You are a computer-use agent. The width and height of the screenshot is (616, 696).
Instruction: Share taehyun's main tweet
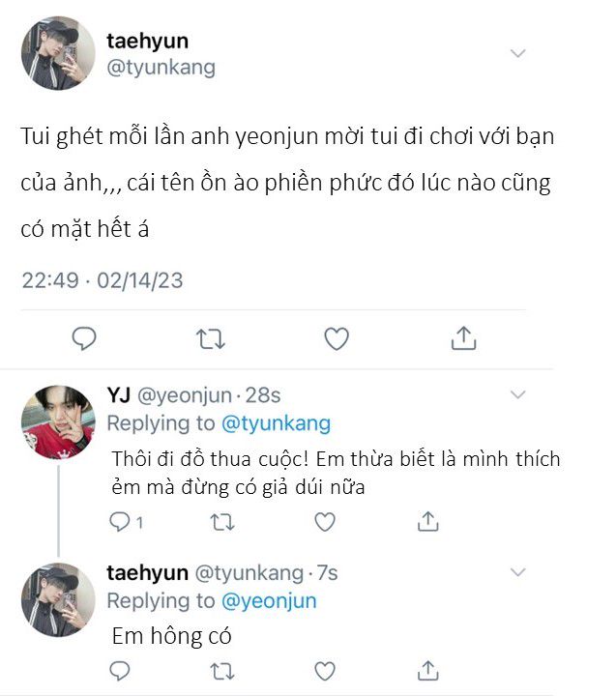[x=463, y=337]
